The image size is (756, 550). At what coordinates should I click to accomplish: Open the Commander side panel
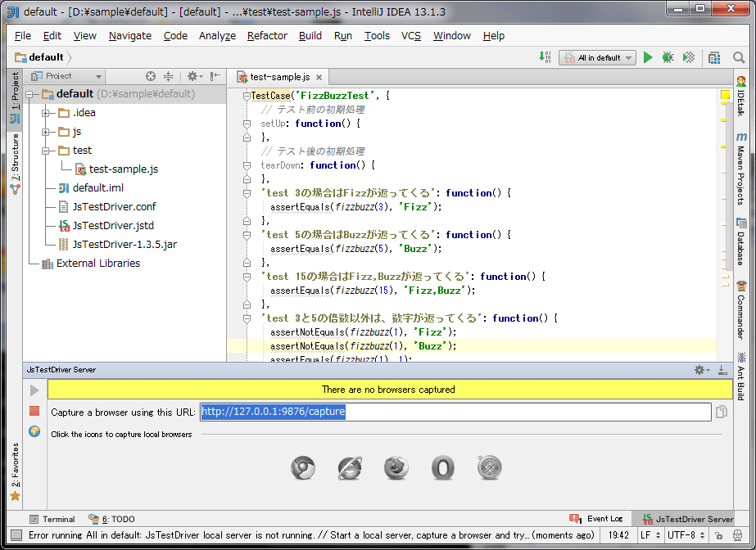[x=741, y=310]
